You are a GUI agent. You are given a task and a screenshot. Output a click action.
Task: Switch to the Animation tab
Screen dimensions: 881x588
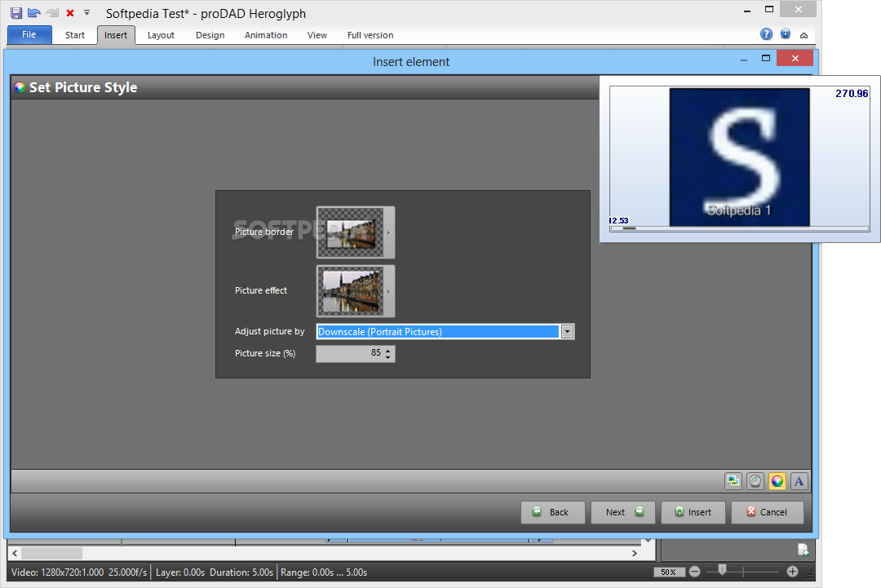pyautogui.click(x=266, y=35)
